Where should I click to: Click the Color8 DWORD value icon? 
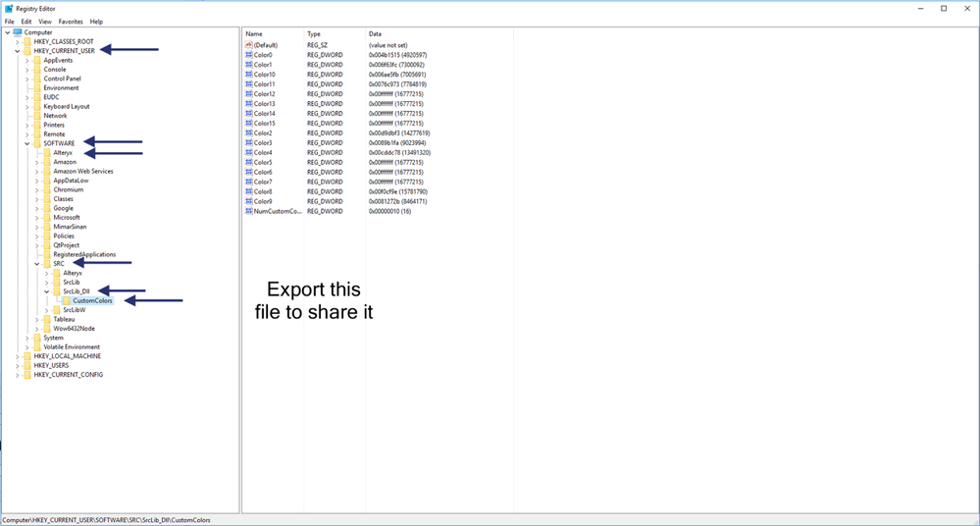click(x=249, y=191)
